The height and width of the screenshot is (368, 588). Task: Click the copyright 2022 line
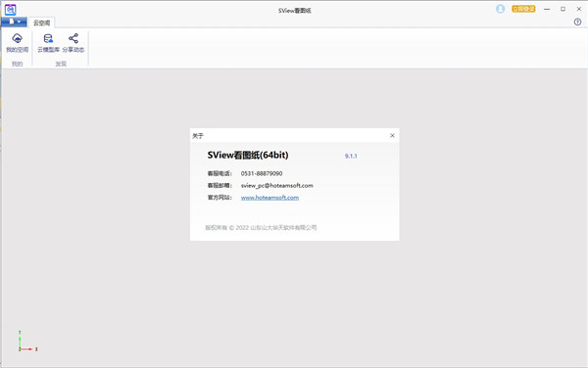(x=261, y=227)
